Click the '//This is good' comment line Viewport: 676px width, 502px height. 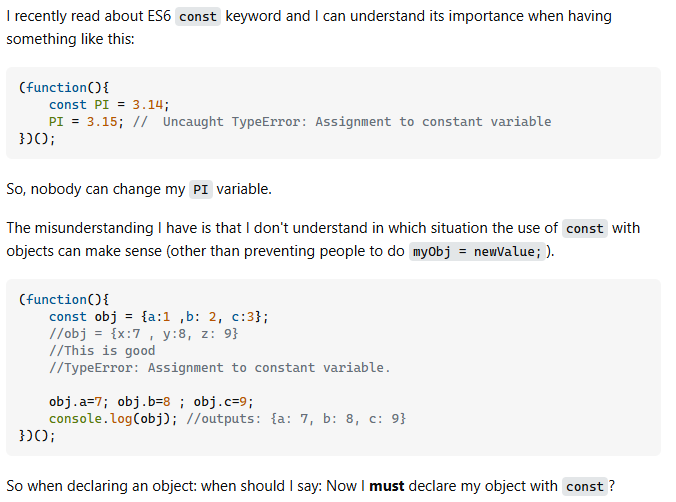(x=102, y=350)
